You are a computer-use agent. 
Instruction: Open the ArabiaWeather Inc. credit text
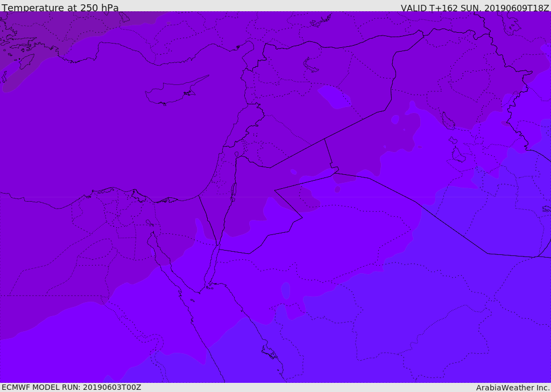pyautogui.click(x=513, y=388)
